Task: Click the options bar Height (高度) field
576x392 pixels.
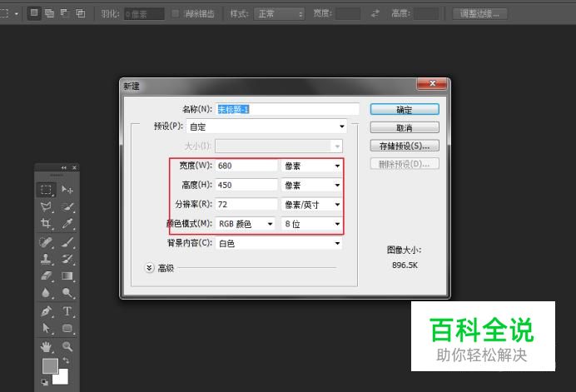Action: point(425,14)
